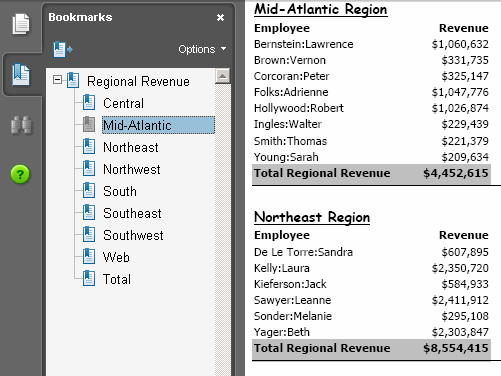Click the Northwest bookmark icon
Viewport: 501px width, 376px height.
pyautogui.click(x=89, y=168)
